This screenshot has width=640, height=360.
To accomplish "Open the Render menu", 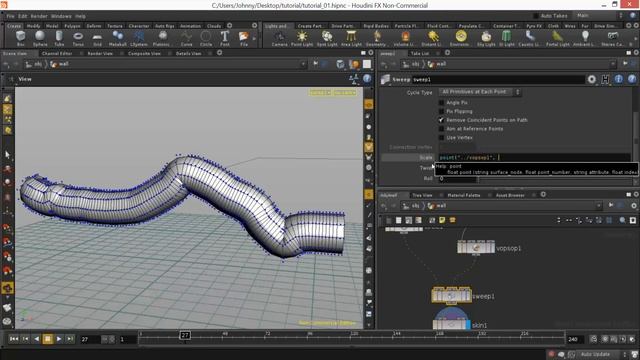I will pos(39,16).
